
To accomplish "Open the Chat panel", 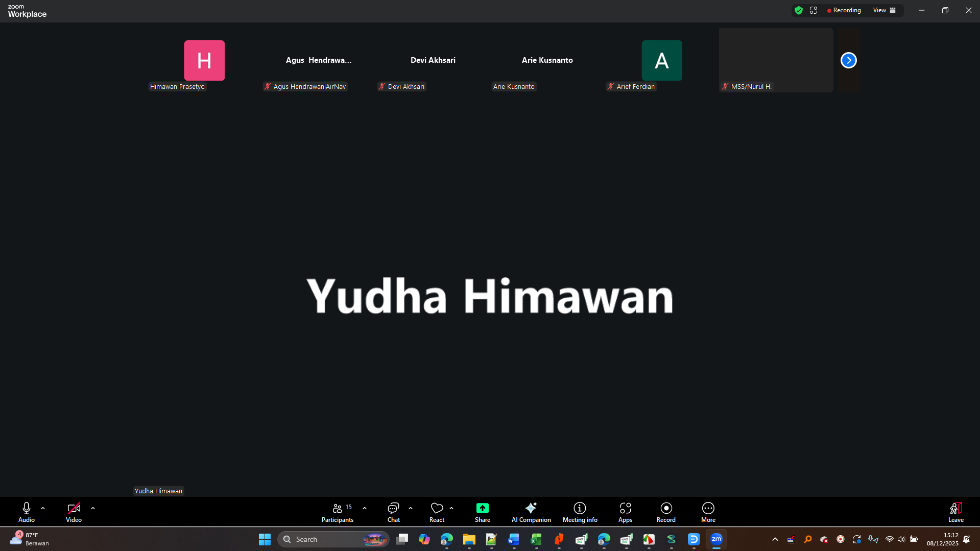I will [393, 512].
